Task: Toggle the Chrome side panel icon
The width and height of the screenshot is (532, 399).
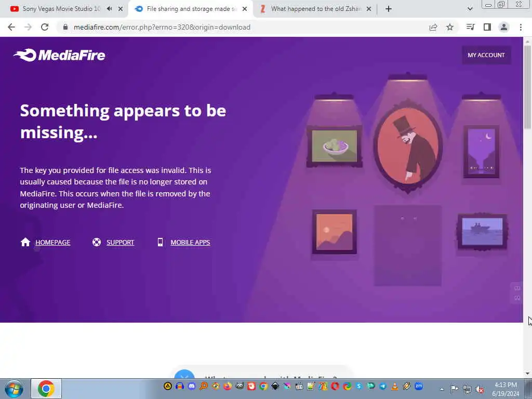Action: point(487,27)
